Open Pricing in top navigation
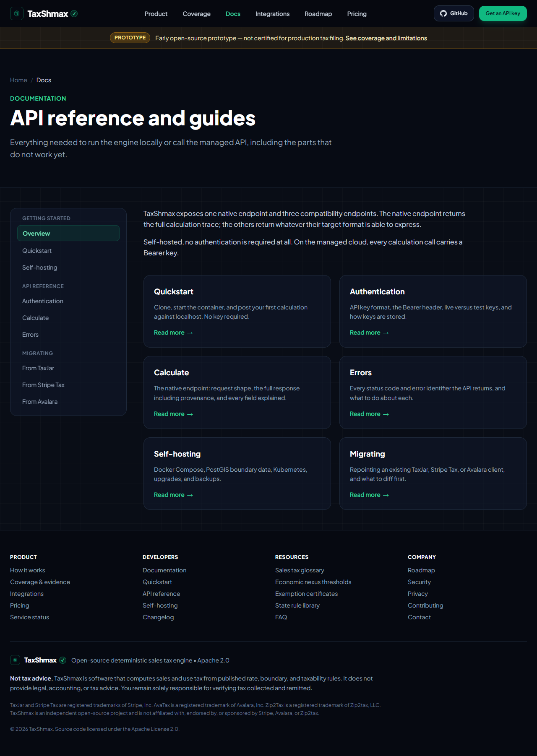This screenshot has height=756, width=537. click(x=357, y=14)
